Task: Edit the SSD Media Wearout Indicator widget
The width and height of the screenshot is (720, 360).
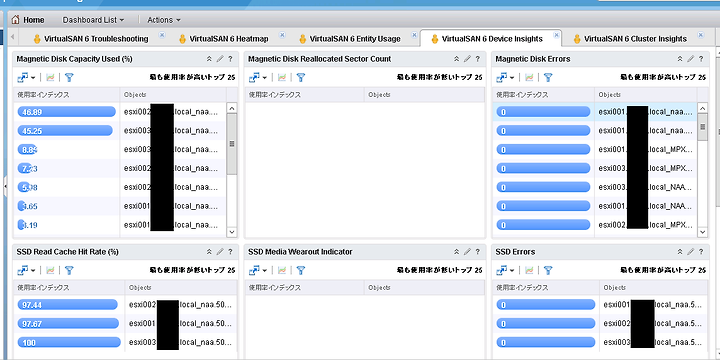Action: tap(467, 252)
